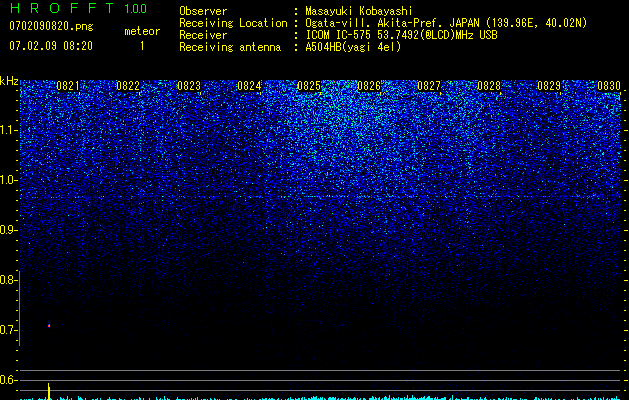Click the meteor count value 1
The image size is (629, 400).
(x=142, y=46)
